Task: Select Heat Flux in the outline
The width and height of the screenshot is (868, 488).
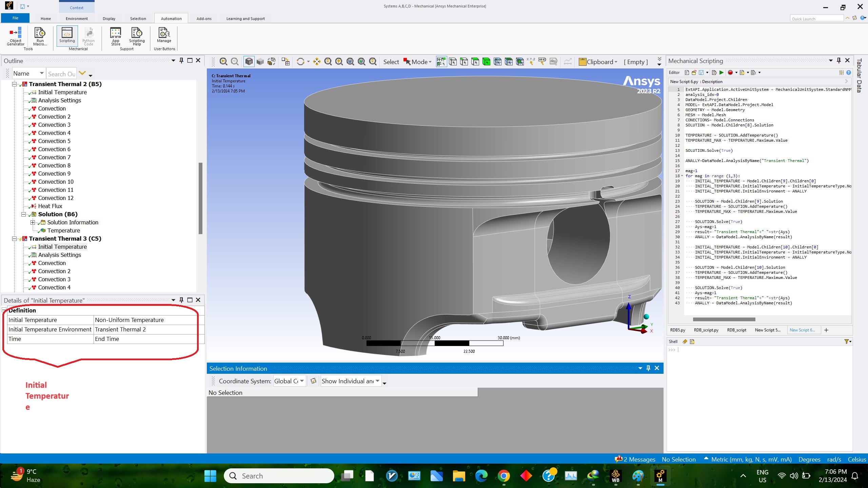Action: [x=50, y=206]
